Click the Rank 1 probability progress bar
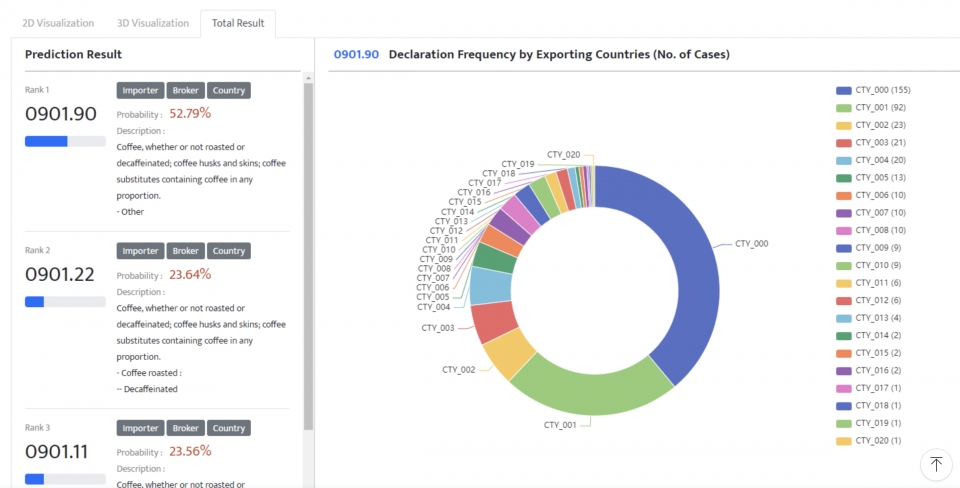The height and width of the screenshot is (488, 960). pos(65,142)
